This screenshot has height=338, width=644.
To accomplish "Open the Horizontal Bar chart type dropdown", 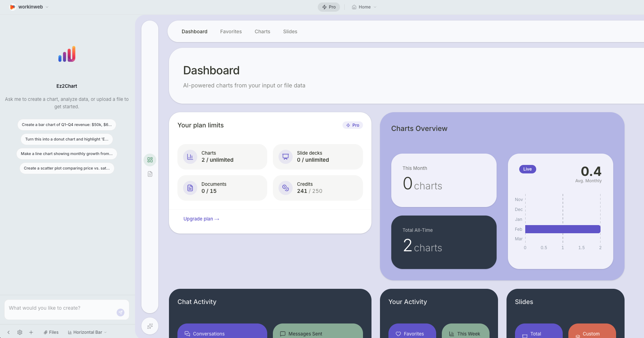I will click(87, 332).
